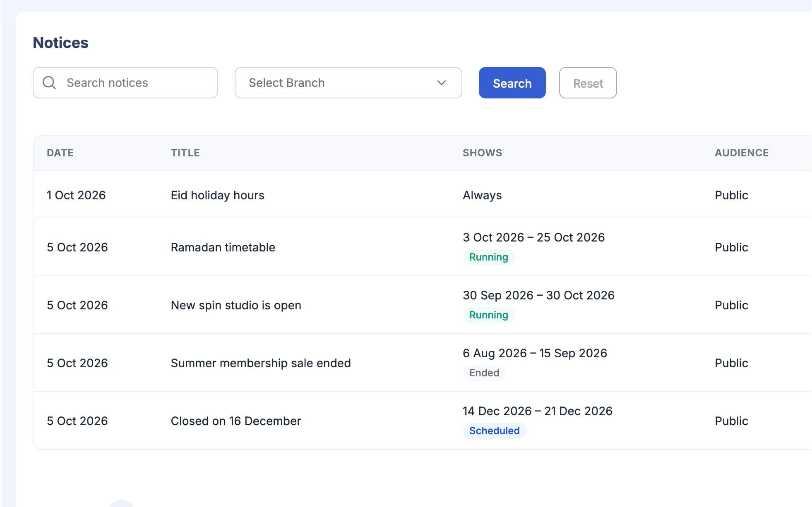812x507 pixels.
Task: Click the Notices page heading
Action: [60, 43]
